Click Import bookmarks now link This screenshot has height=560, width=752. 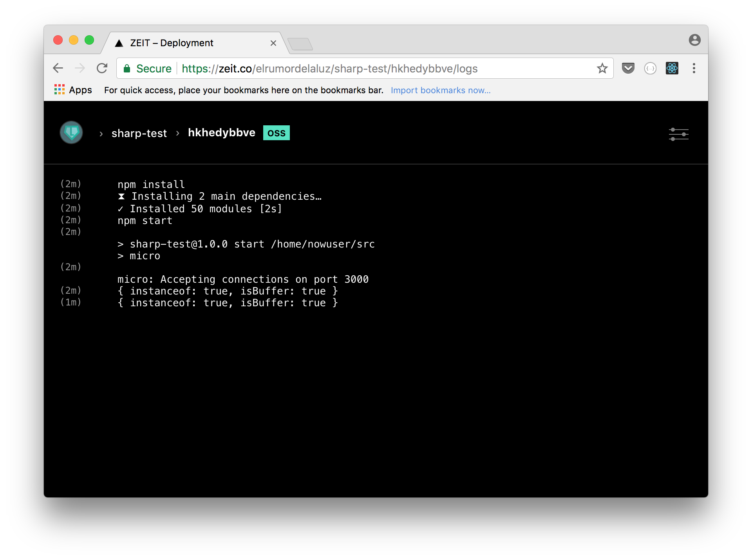point(440,90)
